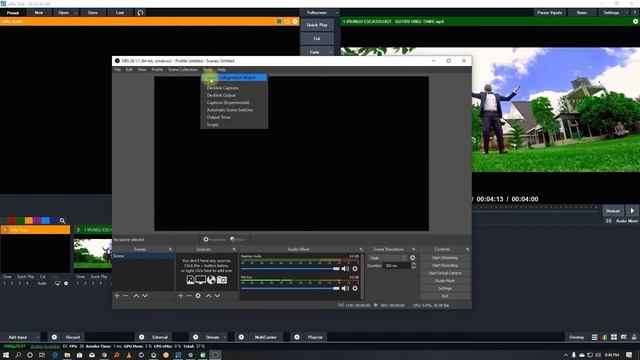Screen dimensions: 640x360
Task: Select Output Timer menu item
Action: point(234,117)
